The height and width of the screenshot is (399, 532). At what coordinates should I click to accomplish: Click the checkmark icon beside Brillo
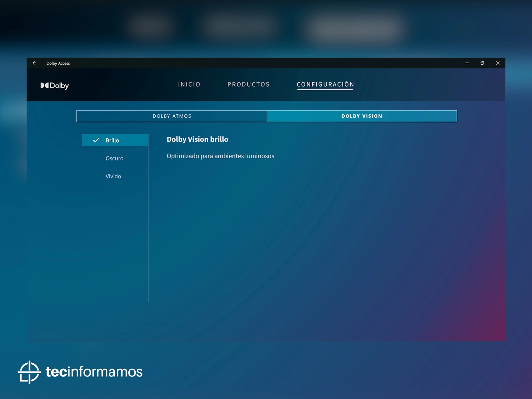96,140
